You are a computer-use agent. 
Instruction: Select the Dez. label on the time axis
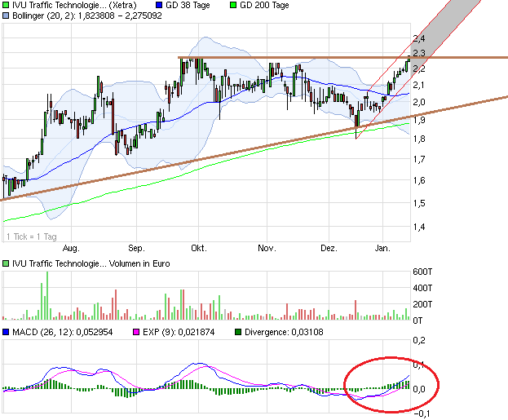[x=328, y=247]
